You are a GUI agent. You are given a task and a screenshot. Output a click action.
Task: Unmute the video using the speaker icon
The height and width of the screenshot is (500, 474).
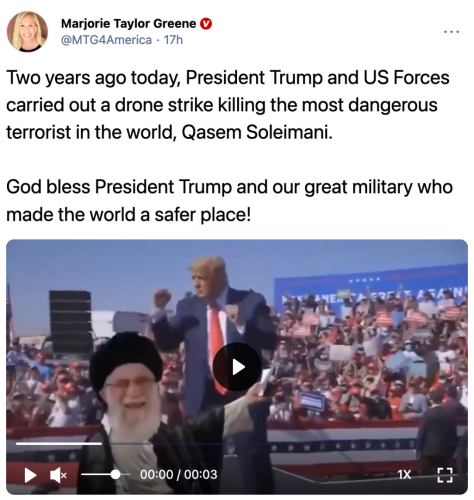pos(58,475)
